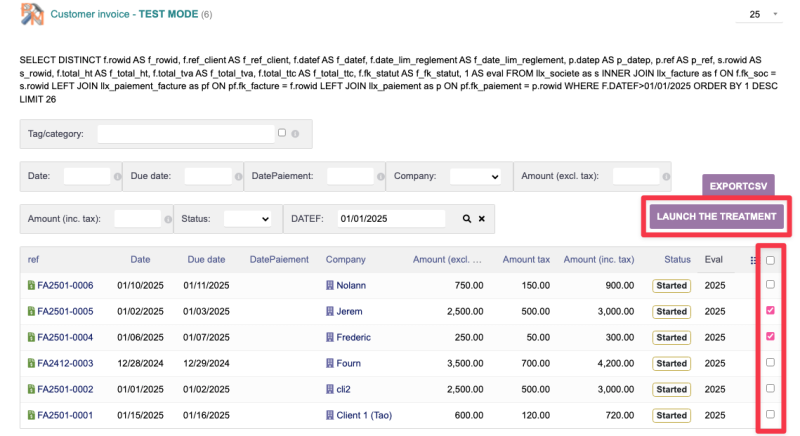The height and width of the screenshot is (436, 800).
Task: Check the select-all checkbox in table header
Action: point(769,260)
